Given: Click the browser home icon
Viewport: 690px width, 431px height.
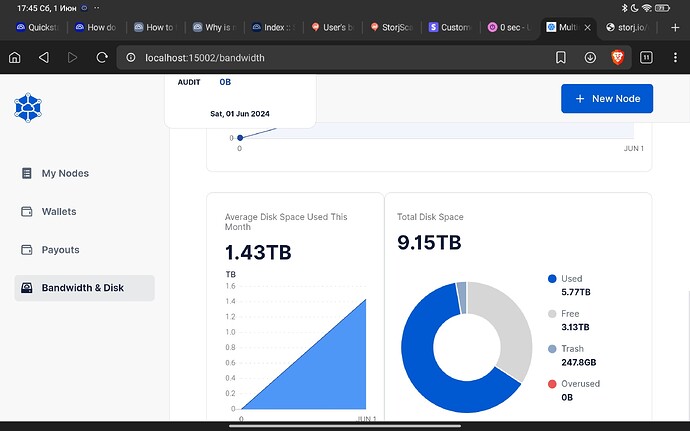Looking at the screenshot, I should (15, 58).
